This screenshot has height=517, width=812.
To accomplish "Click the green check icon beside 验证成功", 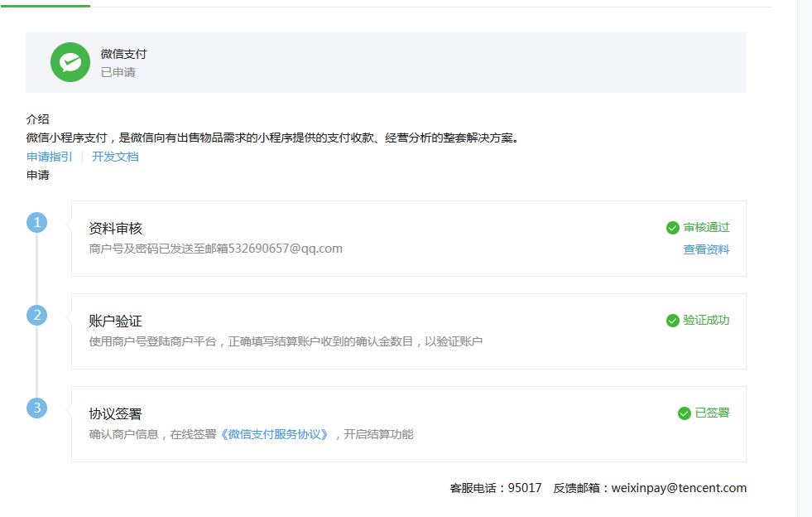I will pyautogui.click(x=673, y=321).
